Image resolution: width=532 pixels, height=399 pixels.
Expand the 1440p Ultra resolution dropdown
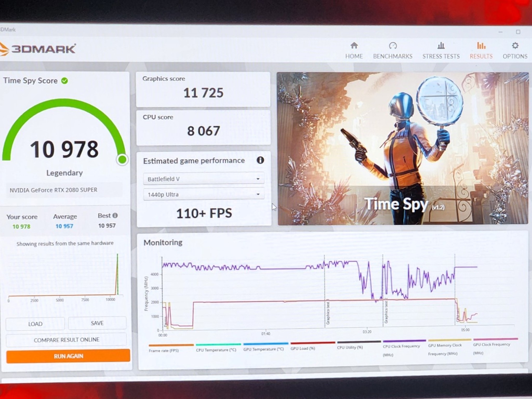[204, 194]
